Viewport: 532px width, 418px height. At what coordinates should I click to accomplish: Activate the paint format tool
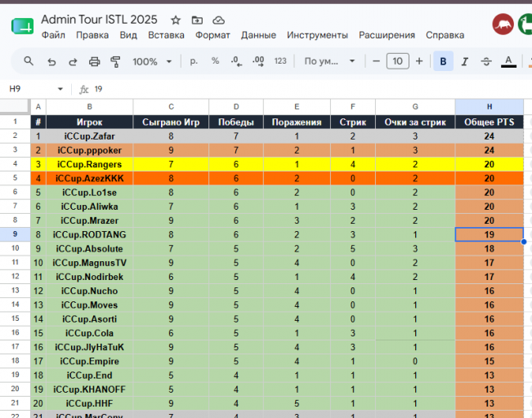click(116, 62)
